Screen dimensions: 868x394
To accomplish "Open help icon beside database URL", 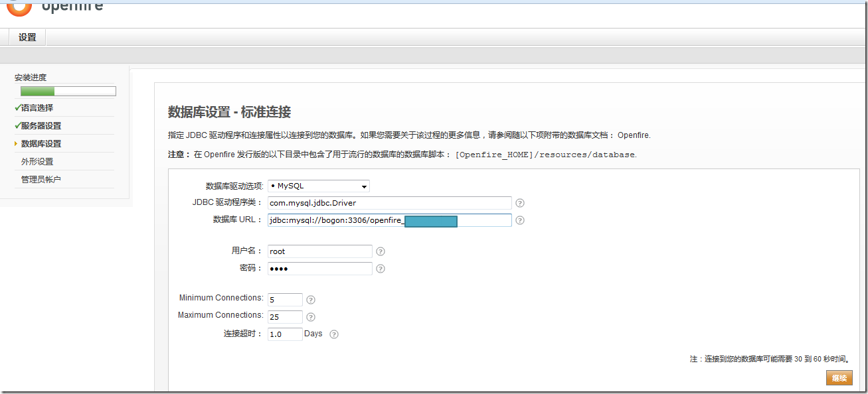I will click(x=520, y=220).
